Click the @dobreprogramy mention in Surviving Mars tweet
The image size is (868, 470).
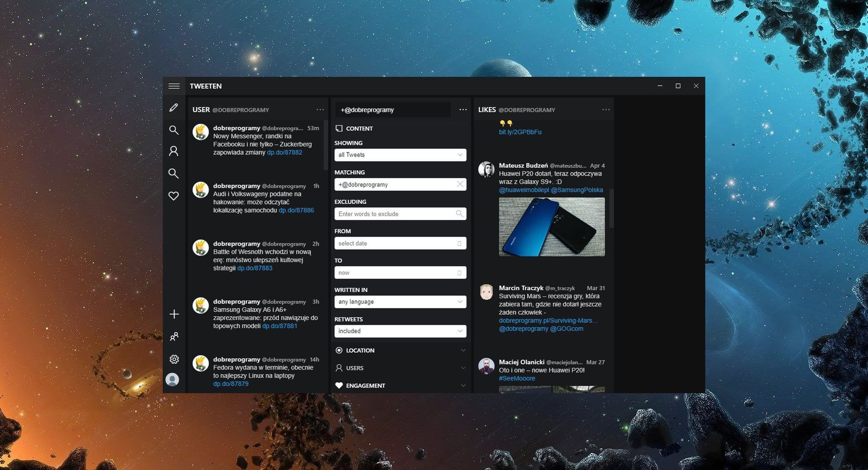(523, 329)
